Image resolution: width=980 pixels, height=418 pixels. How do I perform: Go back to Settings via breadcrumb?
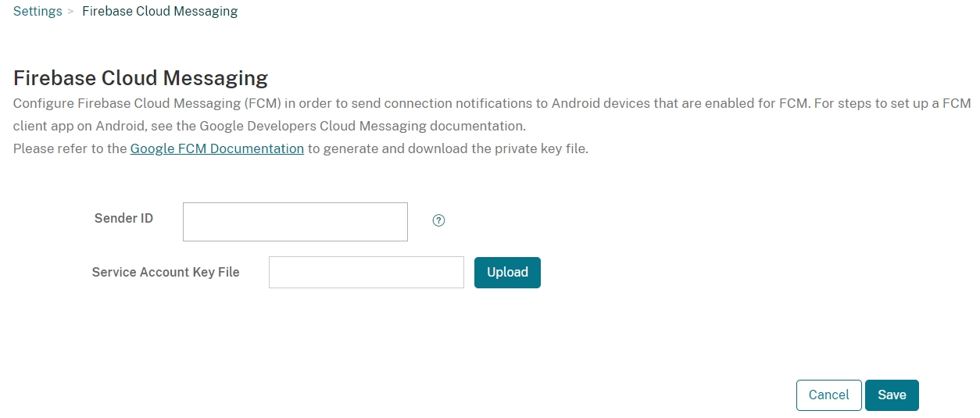pos(38,12)
